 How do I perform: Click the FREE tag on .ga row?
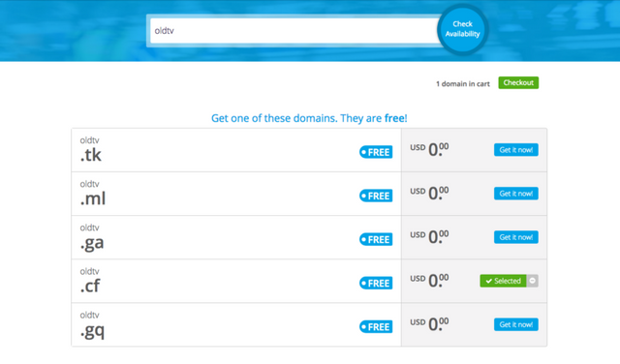(x=376, y=239)
